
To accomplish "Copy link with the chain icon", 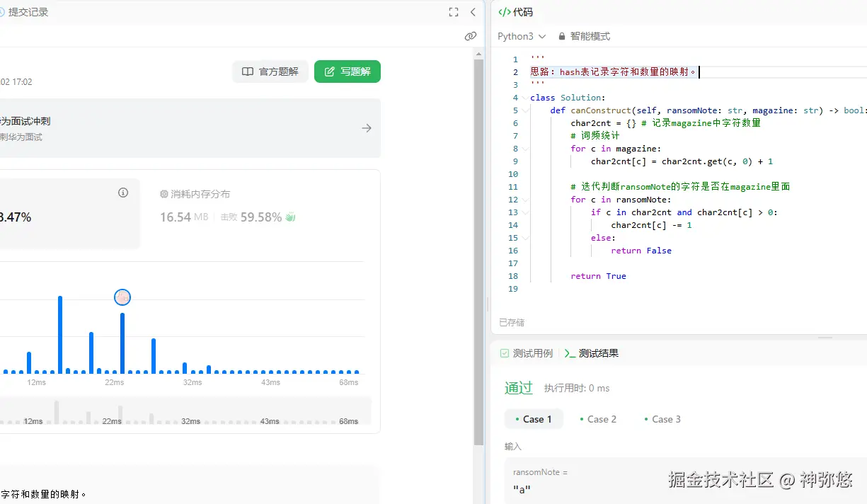I will [x=470, y=36].
